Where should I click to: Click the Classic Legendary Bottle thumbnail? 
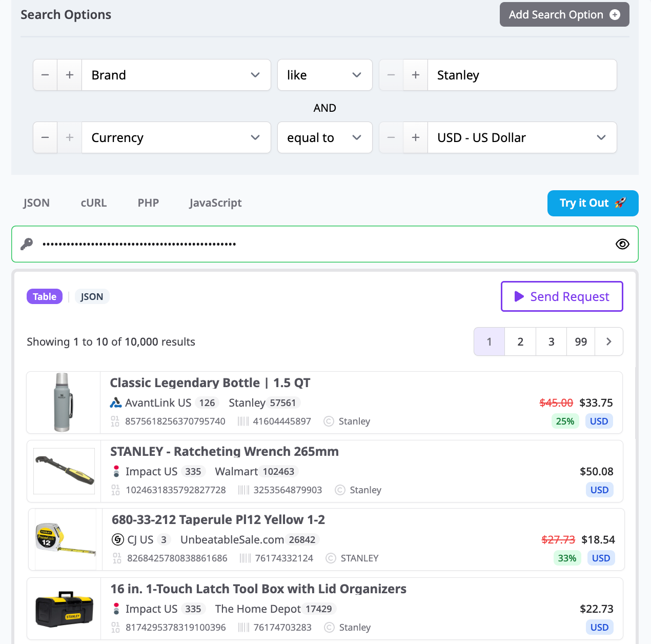(63, 402)
